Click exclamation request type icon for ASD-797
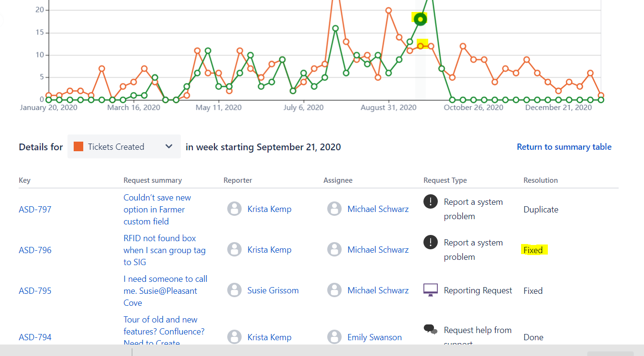 click(x=431, y=201)
